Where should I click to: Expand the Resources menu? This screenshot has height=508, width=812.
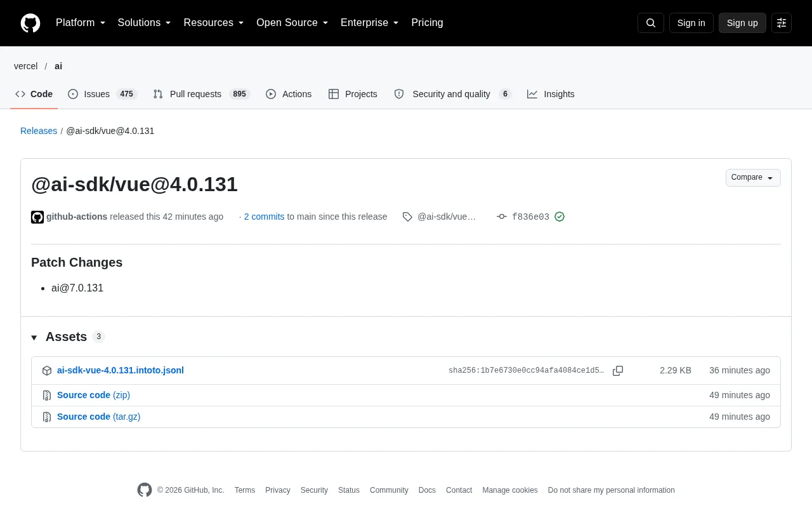(214, 23)
